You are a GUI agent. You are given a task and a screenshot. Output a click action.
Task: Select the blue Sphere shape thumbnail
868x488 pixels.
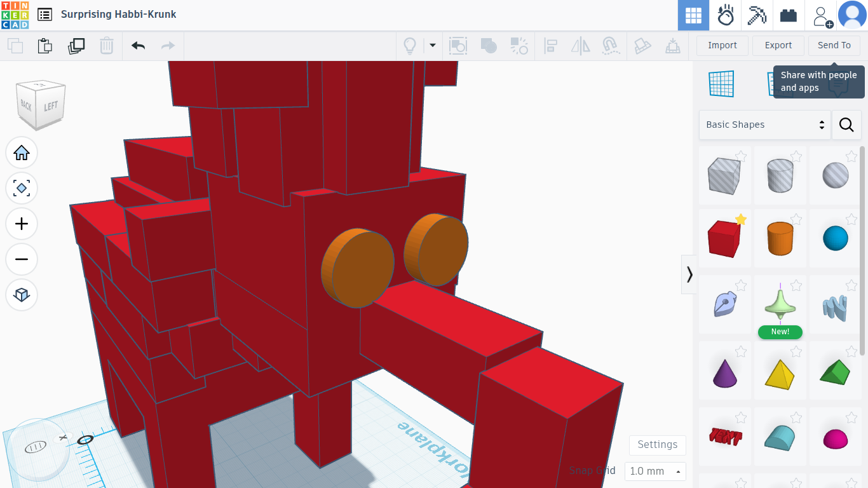click(836, 238)
